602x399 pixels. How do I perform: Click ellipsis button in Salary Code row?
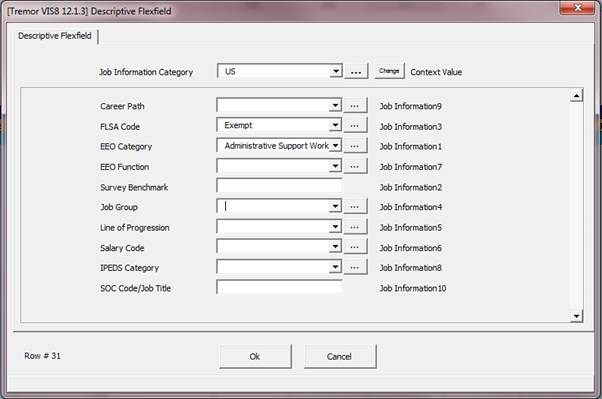coord(355,247)
